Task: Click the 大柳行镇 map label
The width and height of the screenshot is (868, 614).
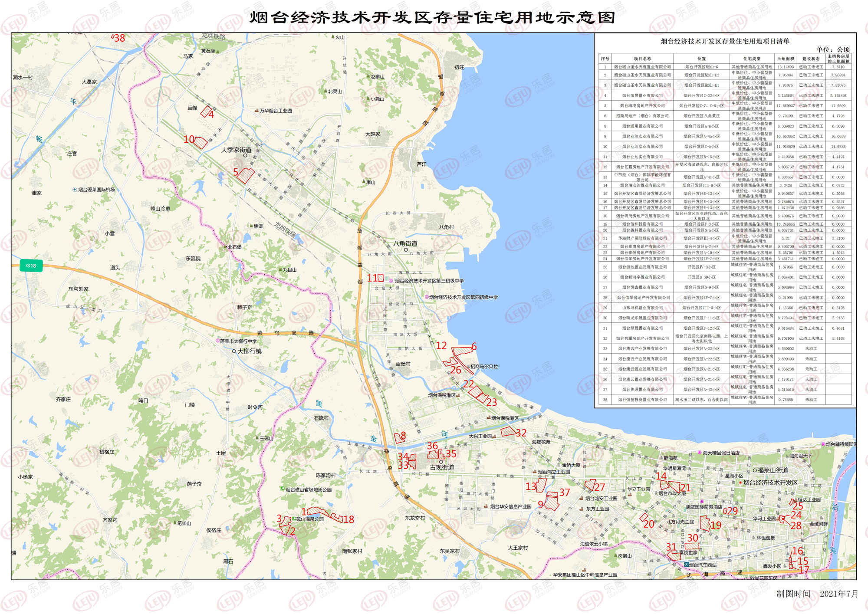Action: coord(250,351)
